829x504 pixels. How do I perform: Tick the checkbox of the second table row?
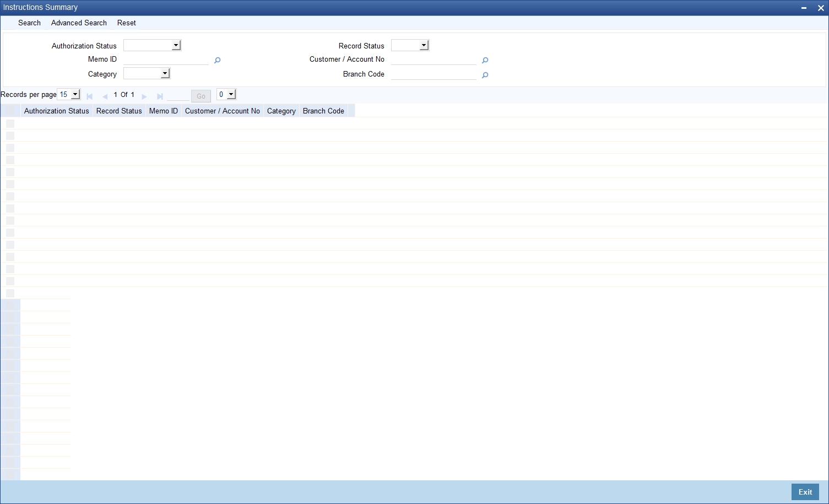[x=10, y=136]
